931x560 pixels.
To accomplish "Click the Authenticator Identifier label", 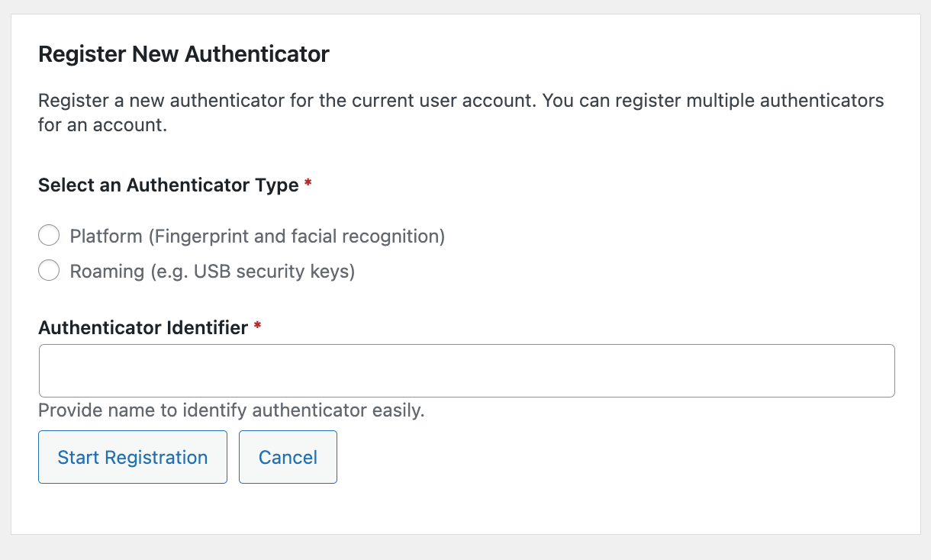I will point(141,327).
